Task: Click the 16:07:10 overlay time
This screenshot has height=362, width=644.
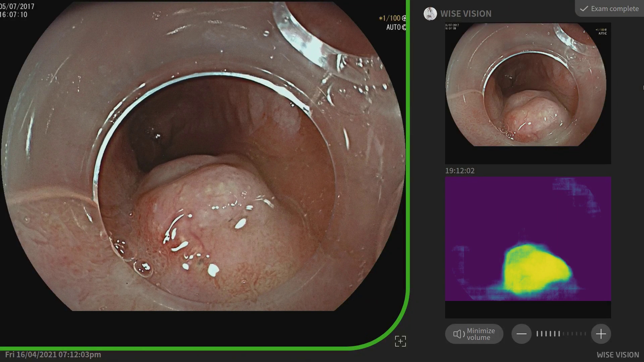Action: [13, 15]
